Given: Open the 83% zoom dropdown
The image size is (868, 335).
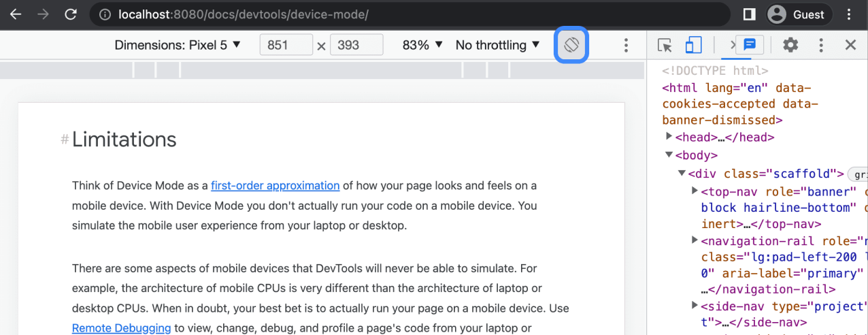Looking at the screenshot, I should point(422,46).
